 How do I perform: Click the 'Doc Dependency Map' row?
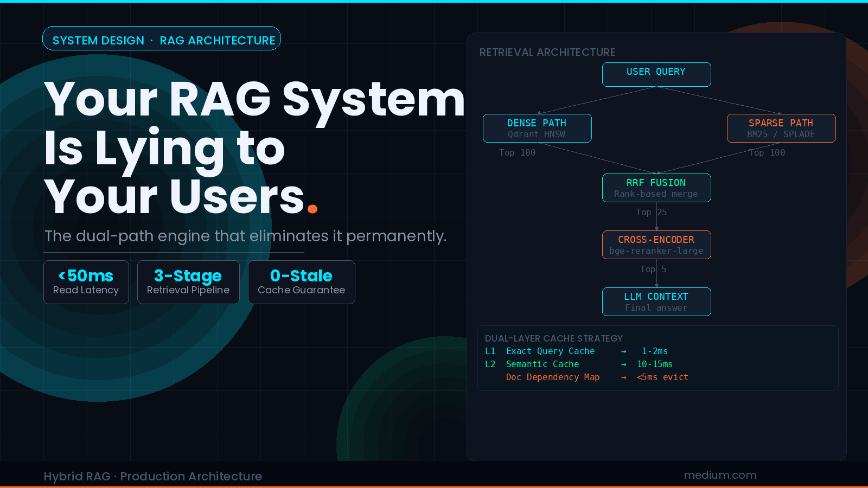(x=597, y=377)
